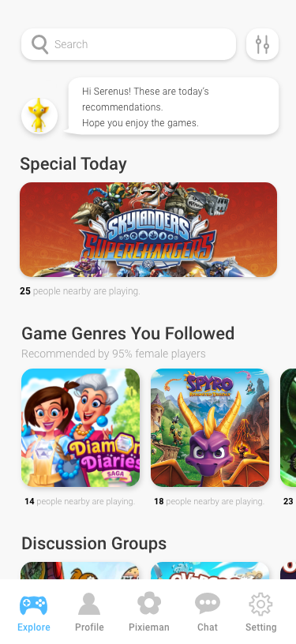The image size is (296, 644).
Task: Tap the Discussion Groups heading
Action: point(94,543)
